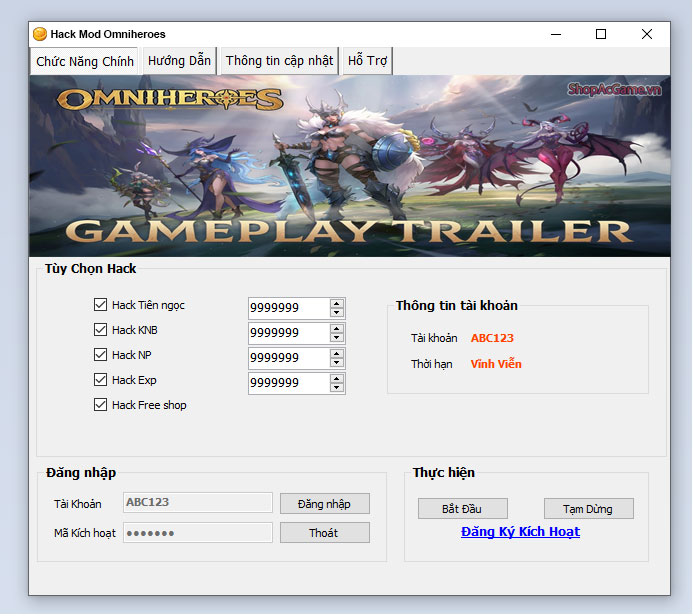Go to the Chức Năng Chính tab
Viewport: 693px width, 616px height.
(85, 61)
